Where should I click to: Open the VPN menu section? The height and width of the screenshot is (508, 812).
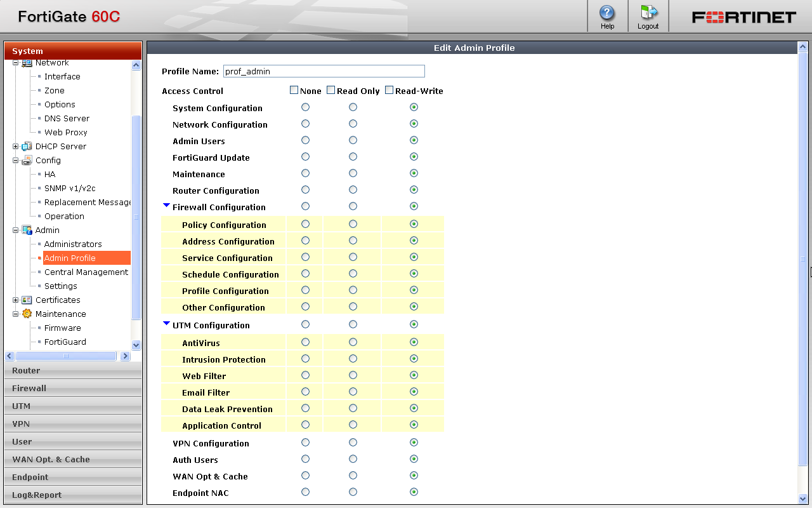coord(73,424)
